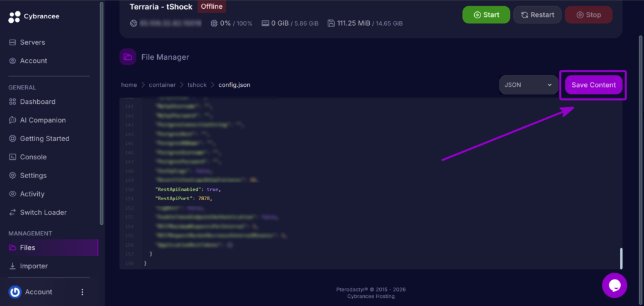Click the Cybrancee logo icon
This screenshot has height=306, width=644.
pyautogui.click(x=14, y=17)
